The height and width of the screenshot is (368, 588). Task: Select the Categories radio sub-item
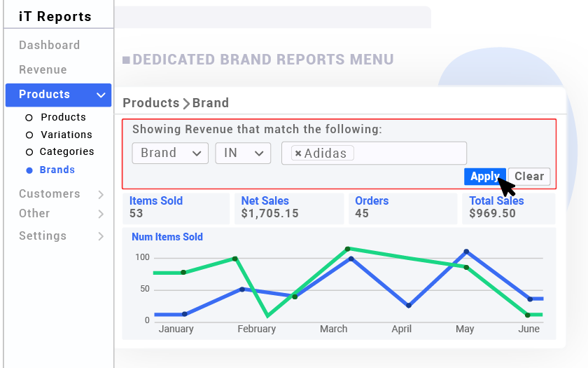point(66,151)
